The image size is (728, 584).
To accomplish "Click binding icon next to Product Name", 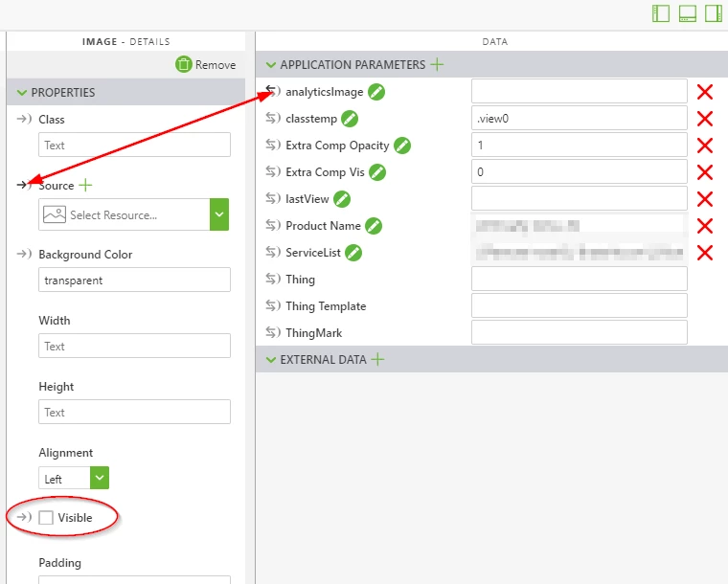I will [x=273, y=225].
